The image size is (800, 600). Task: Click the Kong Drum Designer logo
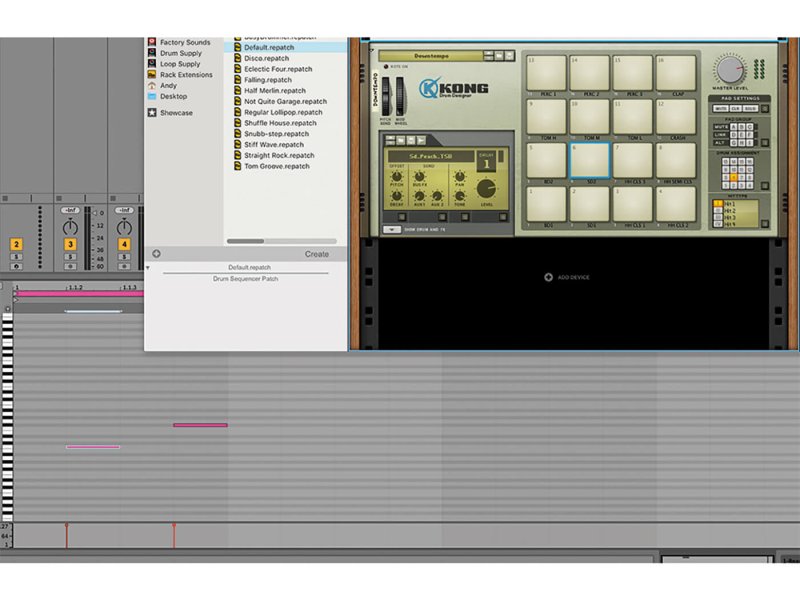pos(455,87)
